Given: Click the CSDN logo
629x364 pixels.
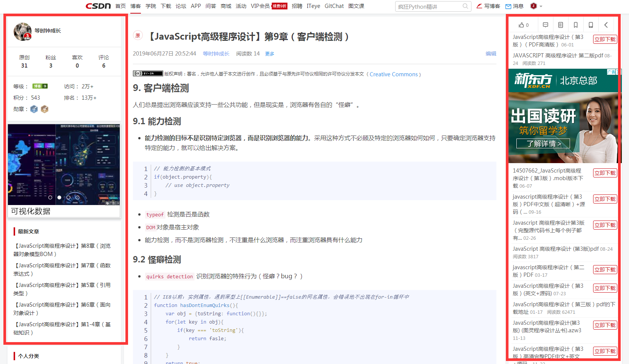Looking at the screenshot, I should (98, 6).
